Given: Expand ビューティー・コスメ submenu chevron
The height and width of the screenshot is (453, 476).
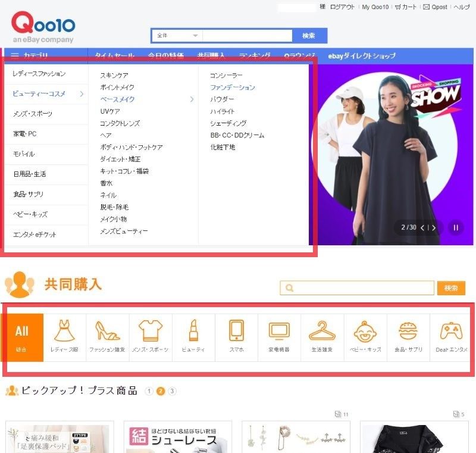Looking at the screenshot, I should point(82,94).
